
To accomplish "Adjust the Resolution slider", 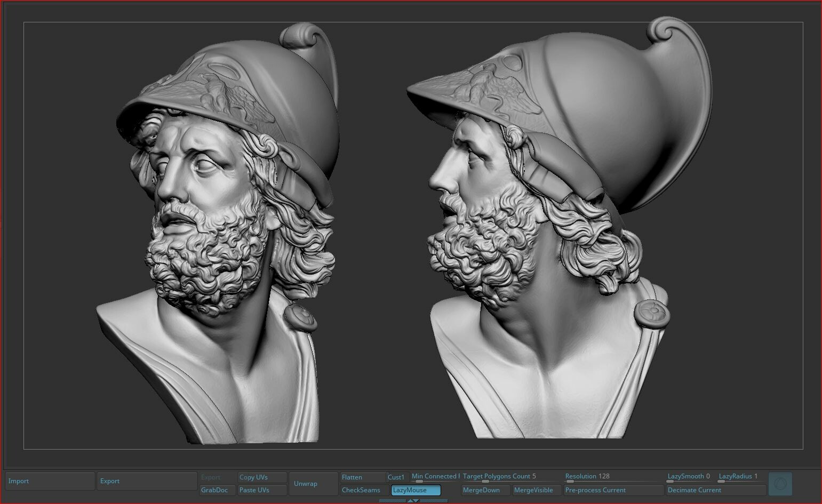I will coord(613,477).
